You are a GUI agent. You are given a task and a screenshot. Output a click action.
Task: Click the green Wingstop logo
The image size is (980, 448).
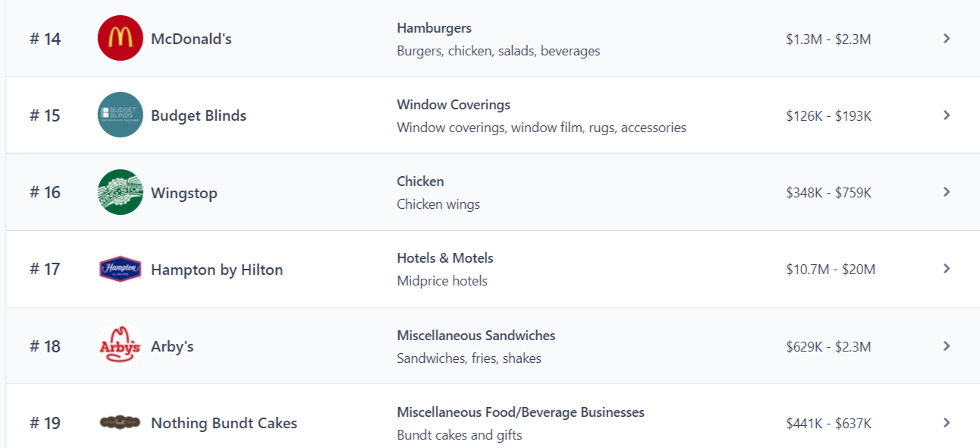[x=120, y=192]
